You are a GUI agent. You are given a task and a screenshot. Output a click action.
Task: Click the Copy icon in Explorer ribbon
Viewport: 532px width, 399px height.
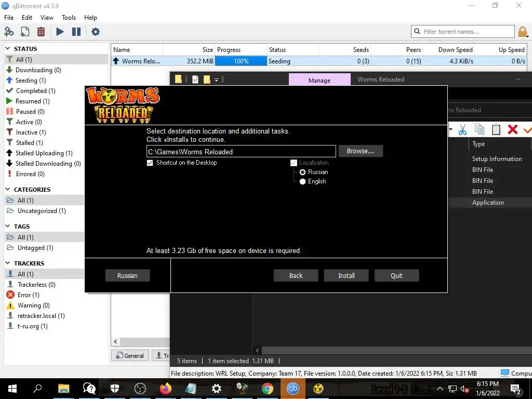(x=480, y=129)
